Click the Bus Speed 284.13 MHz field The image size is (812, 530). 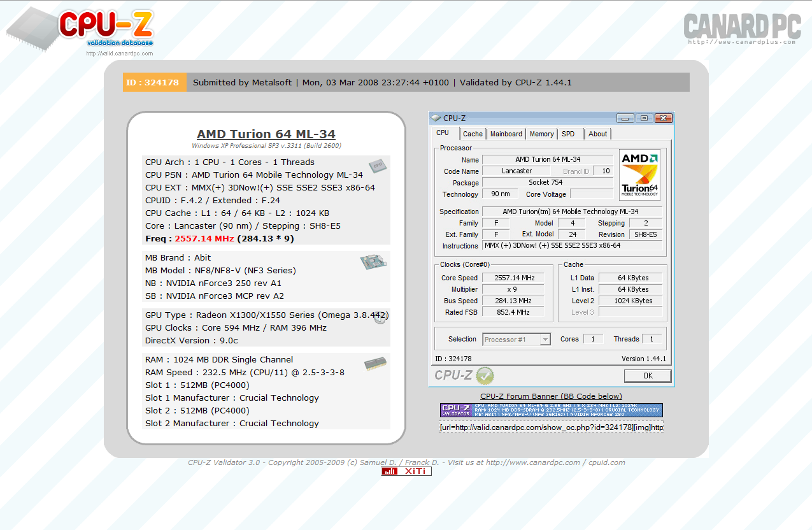[x=512, y=301]
